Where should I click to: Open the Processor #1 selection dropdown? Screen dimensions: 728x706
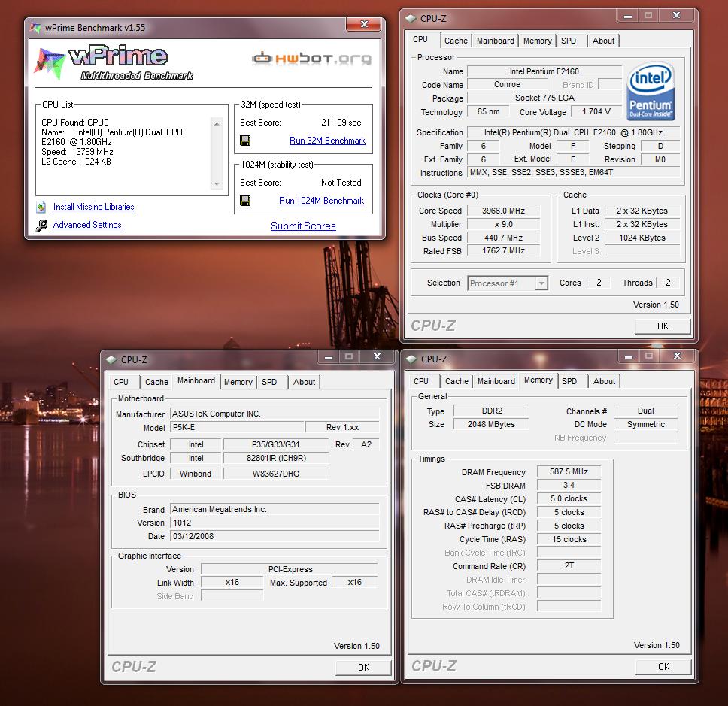(541, 283)
